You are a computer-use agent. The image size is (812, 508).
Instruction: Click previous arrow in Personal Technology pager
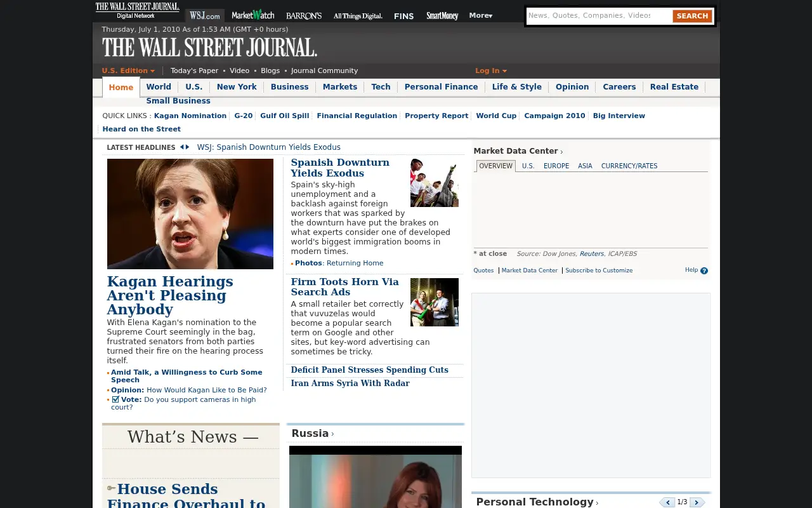[x=667, y=502]
